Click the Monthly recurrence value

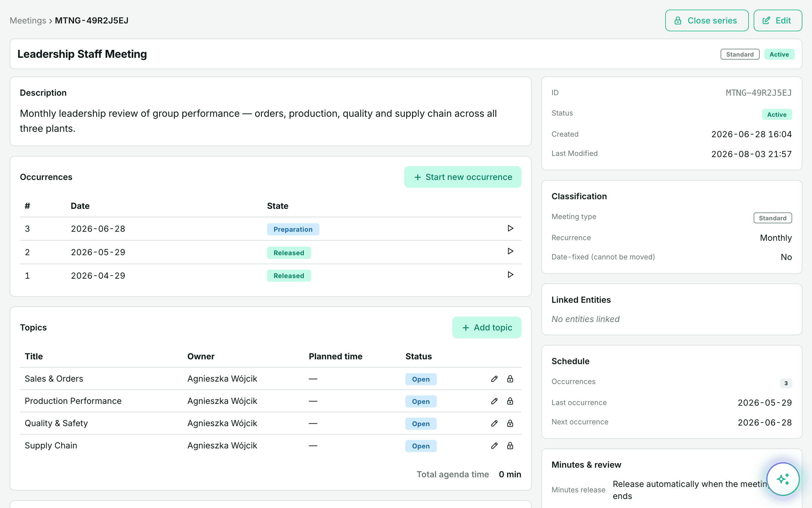776,238
